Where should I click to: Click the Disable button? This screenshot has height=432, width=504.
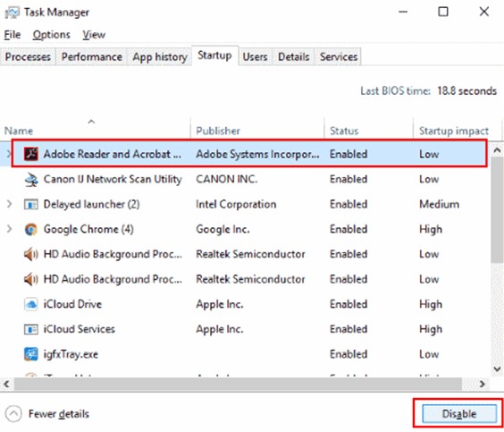point(459,414)
